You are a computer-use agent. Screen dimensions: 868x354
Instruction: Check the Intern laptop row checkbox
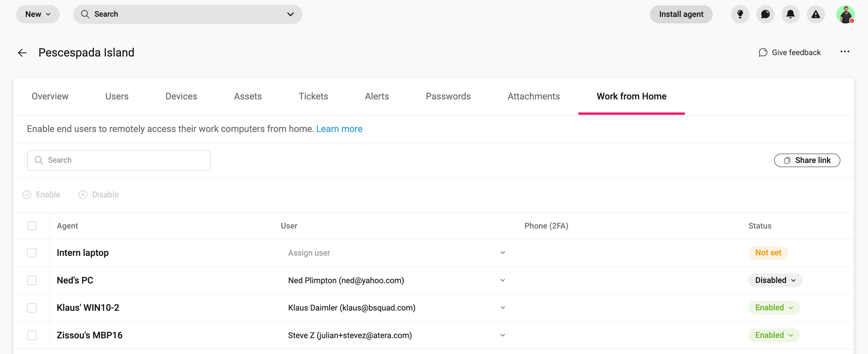pos(32,253)
